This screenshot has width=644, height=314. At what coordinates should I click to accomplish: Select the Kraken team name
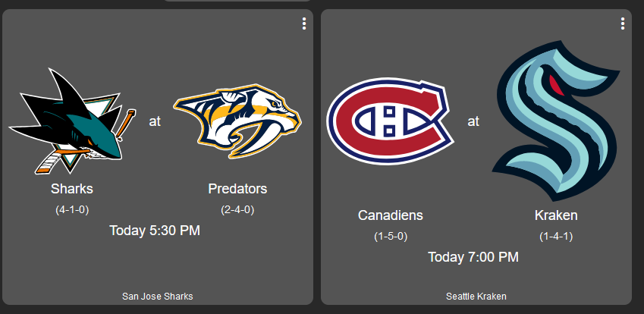tap(556, 215)
